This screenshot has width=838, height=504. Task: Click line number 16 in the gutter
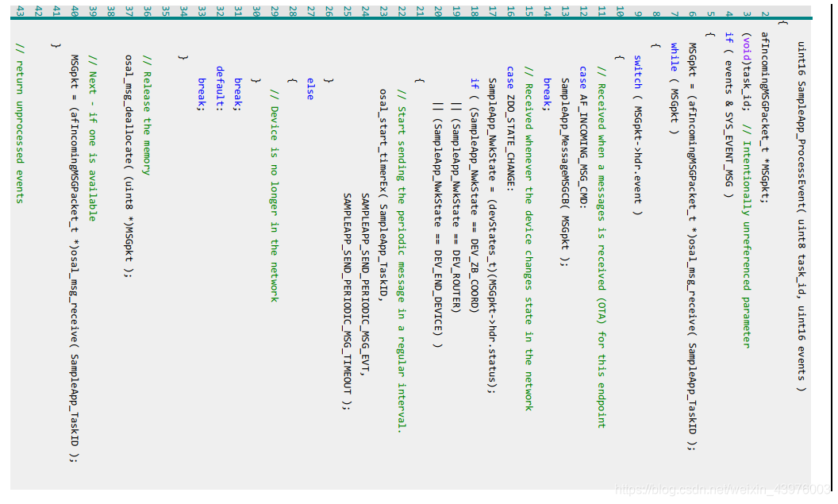pyautogui.click(x=510, y=11)
